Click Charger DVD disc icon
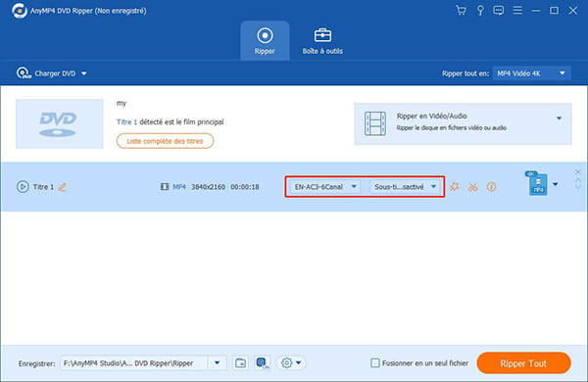Image resolution: width=588 pixels, height=382 pixels. [24, 72]
